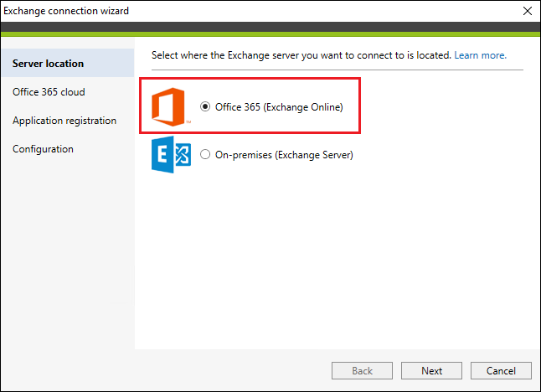Image resolution: width=541 pixels, height=392 pixels.
Task: Proceed with the Next button
Action: coord(431,370)
